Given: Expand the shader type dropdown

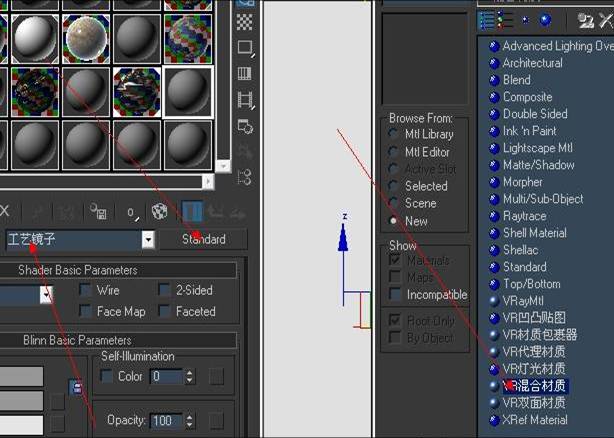Looking at the screenshot, I should 46,294.
